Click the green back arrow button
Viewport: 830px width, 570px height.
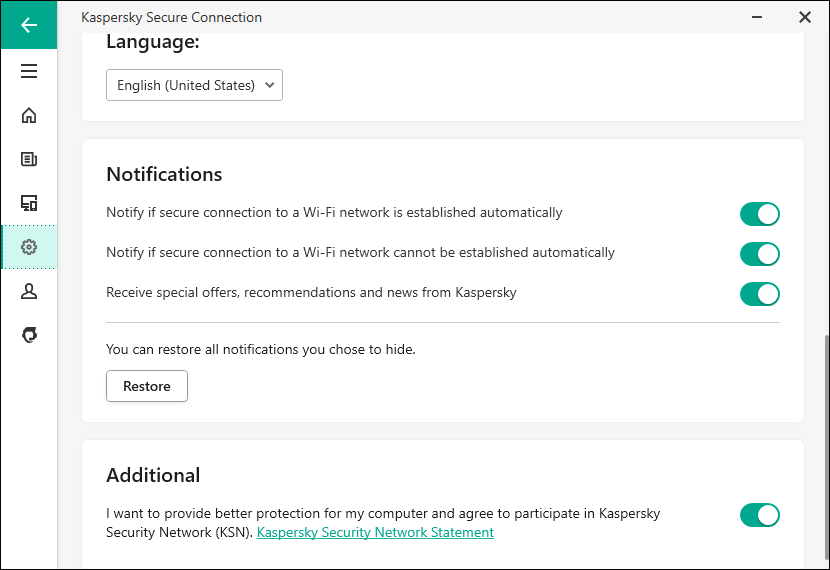(x=28, y=25)
